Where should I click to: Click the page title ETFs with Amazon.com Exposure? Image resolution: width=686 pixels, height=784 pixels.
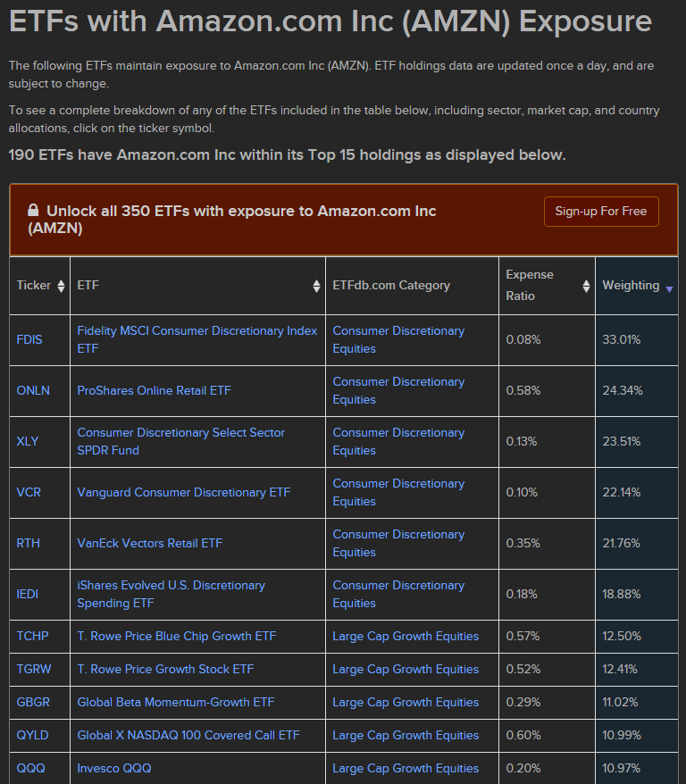point(330,21)
